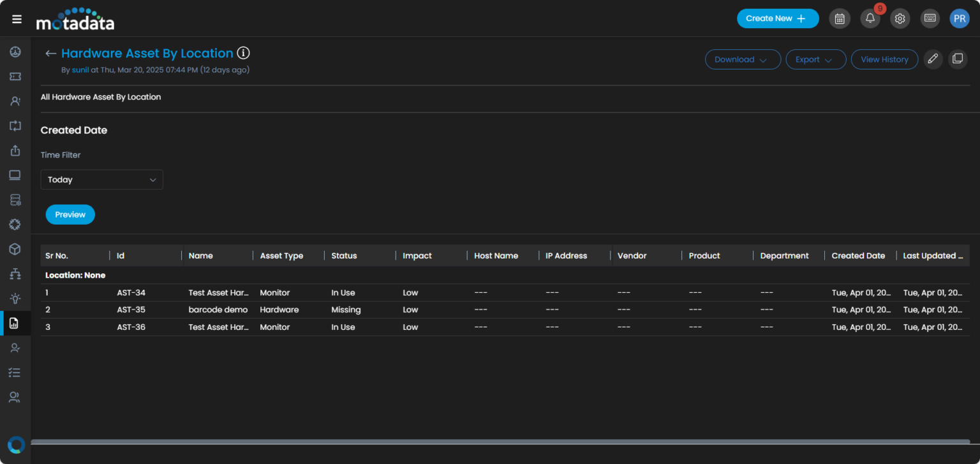Viewport: 980px width, 464px height.
Task: Click the Impact column header
Action: 417,255
